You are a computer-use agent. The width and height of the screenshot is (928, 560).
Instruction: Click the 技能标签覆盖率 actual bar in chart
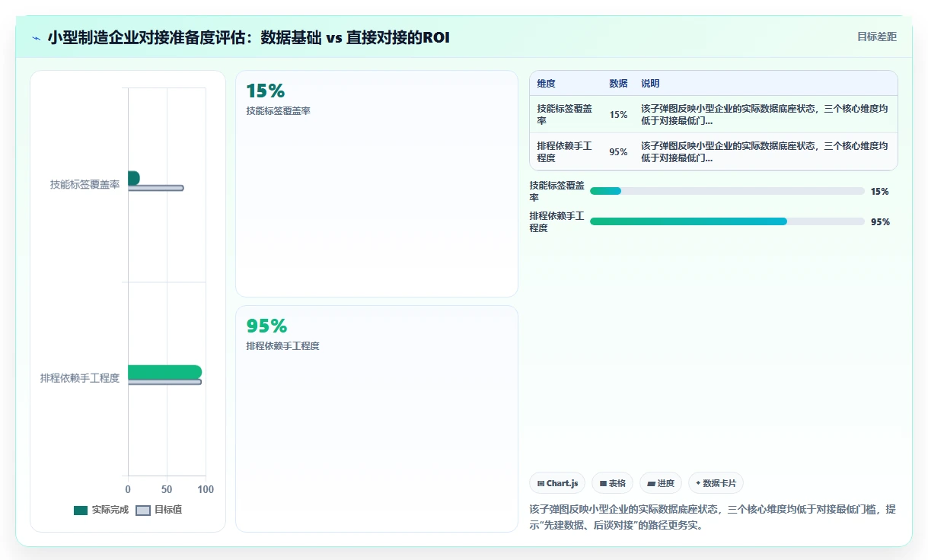tap(133, 178)
